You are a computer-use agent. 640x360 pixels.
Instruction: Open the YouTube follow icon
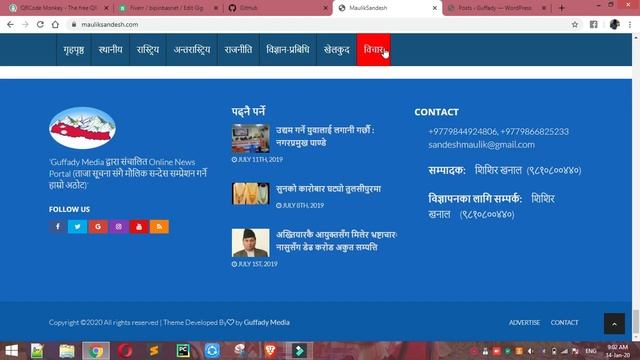(139, 227)
